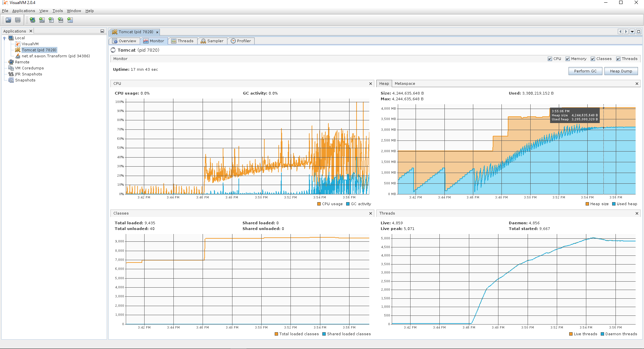The height and width of the screenshot is (349, 644).
Task: Uncheck the Memory checkbox
Action: coord(568,59)
